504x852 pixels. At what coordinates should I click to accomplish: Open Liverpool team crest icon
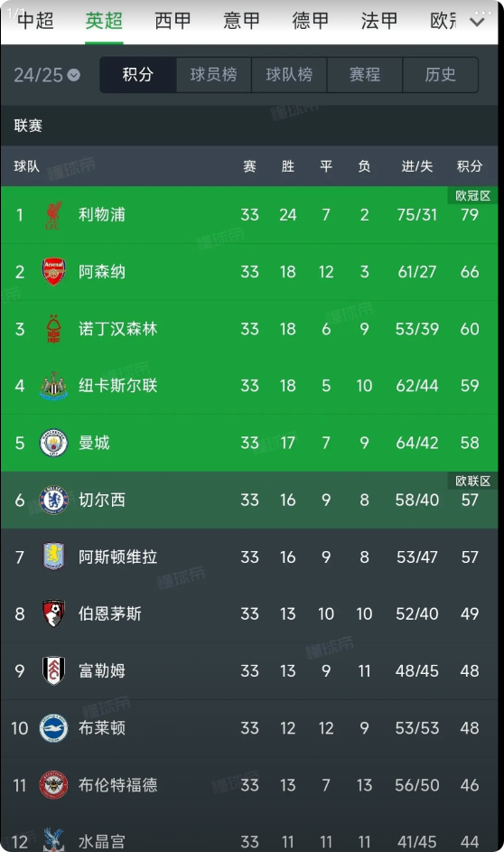click(x=53, y=215)
